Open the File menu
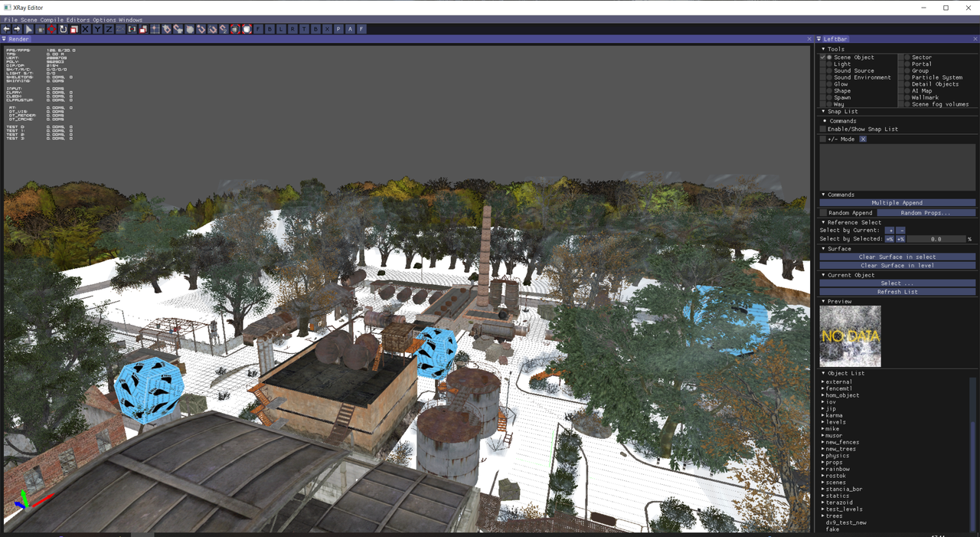 [x=11, y=20]
